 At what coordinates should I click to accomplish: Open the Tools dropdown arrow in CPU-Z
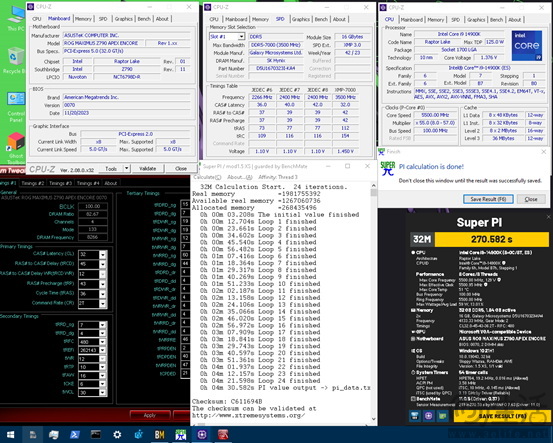click(126, 169)
